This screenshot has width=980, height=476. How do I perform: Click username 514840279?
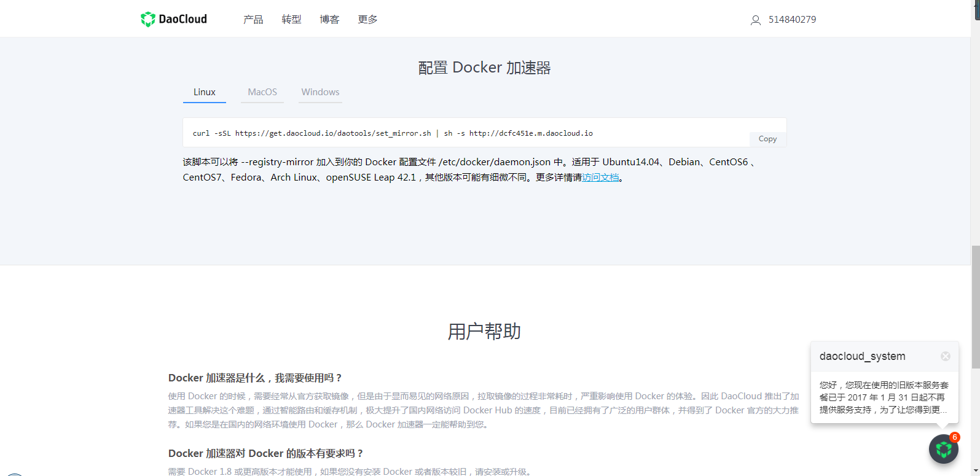pos(793,20)
